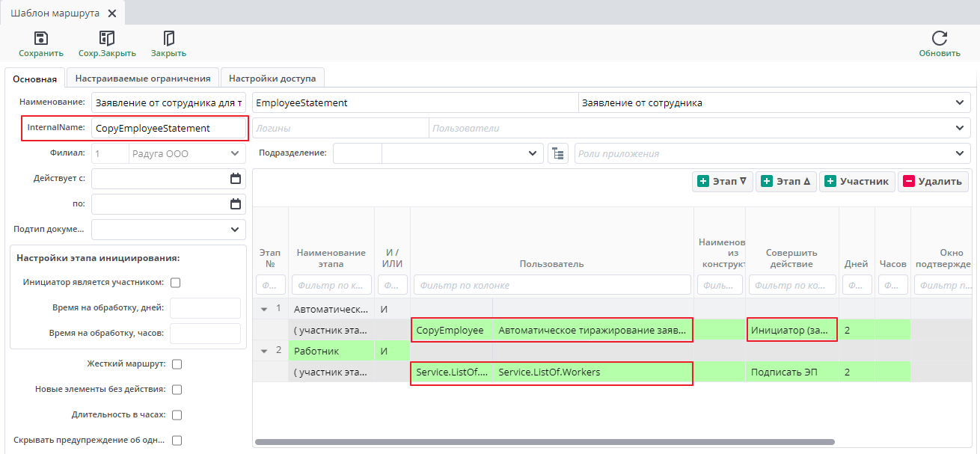The width and height of the screenshot is (980, 454).
Task: Click the Refresh (Обновить) icon
Action: coord(939,39)
